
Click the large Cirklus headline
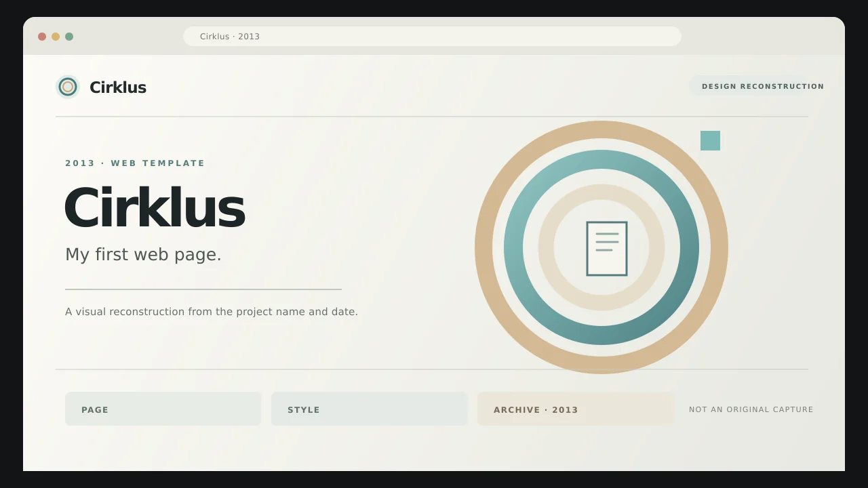[155, 208]
